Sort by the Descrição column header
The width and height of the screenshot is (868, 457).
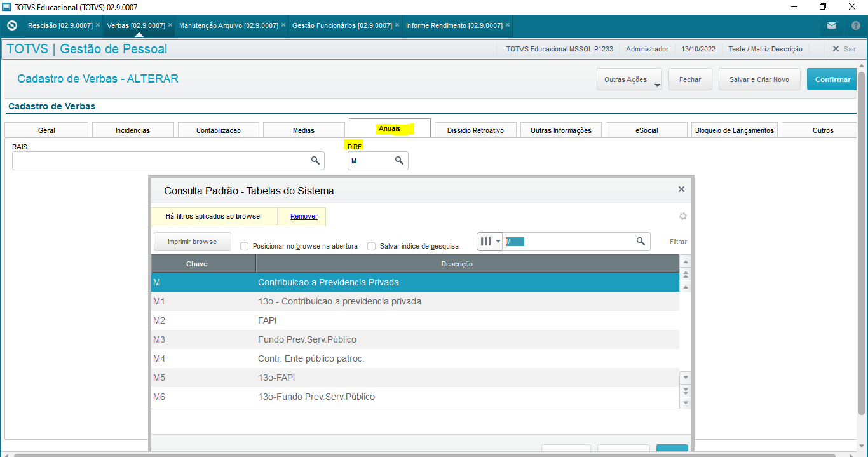[467, 264]
